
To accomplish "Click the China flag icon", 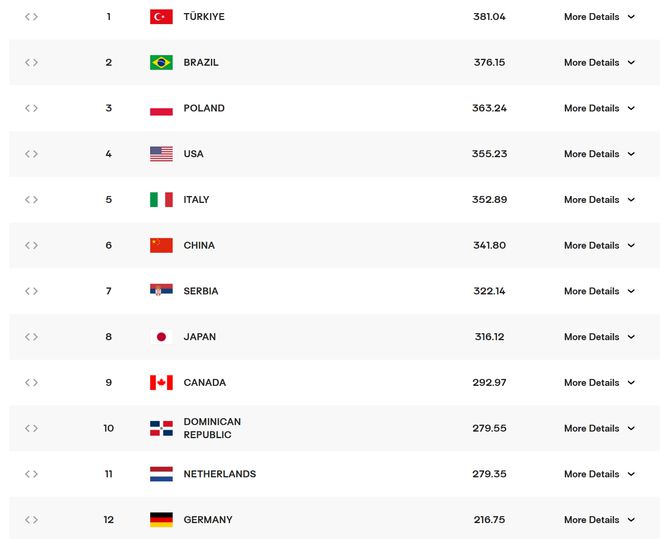I will (x=161, y=245).
